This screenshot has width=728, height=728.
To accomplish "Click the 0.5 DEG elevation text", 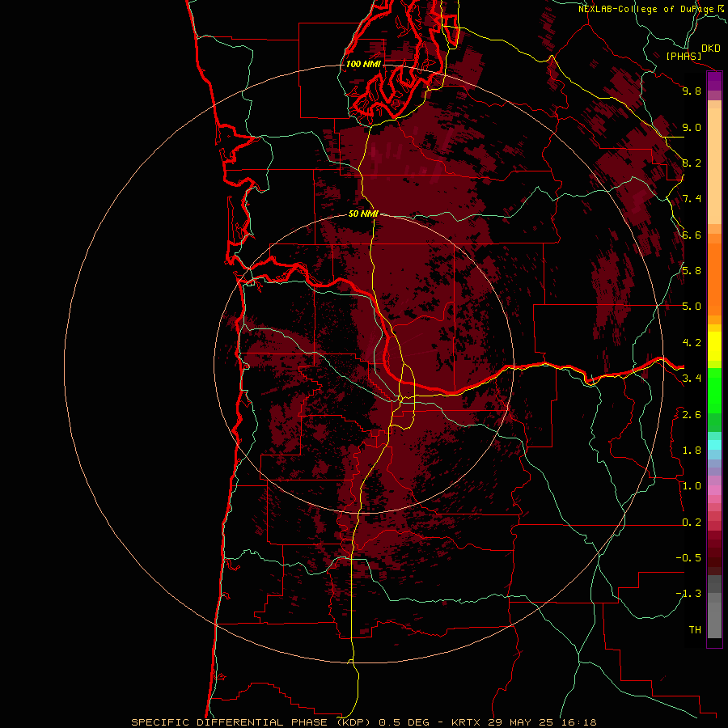I will [402, 722].
